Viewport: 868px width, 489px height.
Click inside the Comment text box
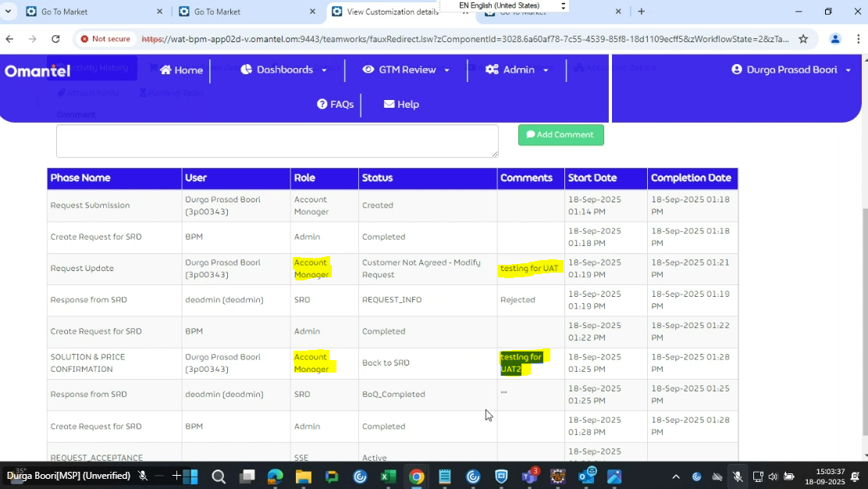(277, 141)
